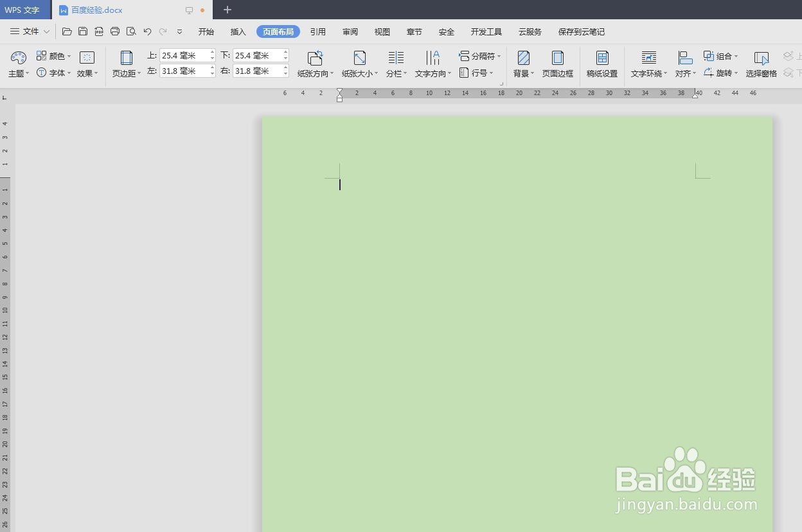
Task: Click the 对齐 align icon
Action: point(685,58)
